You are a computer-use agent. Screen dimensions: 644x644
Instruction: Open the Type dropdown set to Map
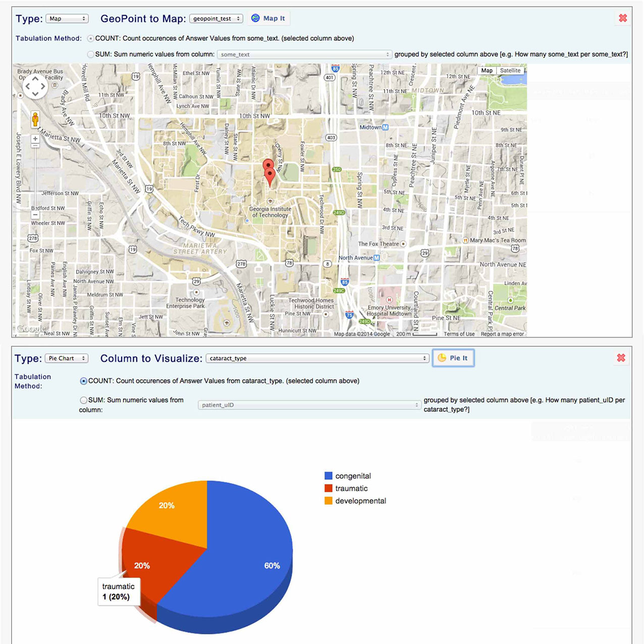67,19
